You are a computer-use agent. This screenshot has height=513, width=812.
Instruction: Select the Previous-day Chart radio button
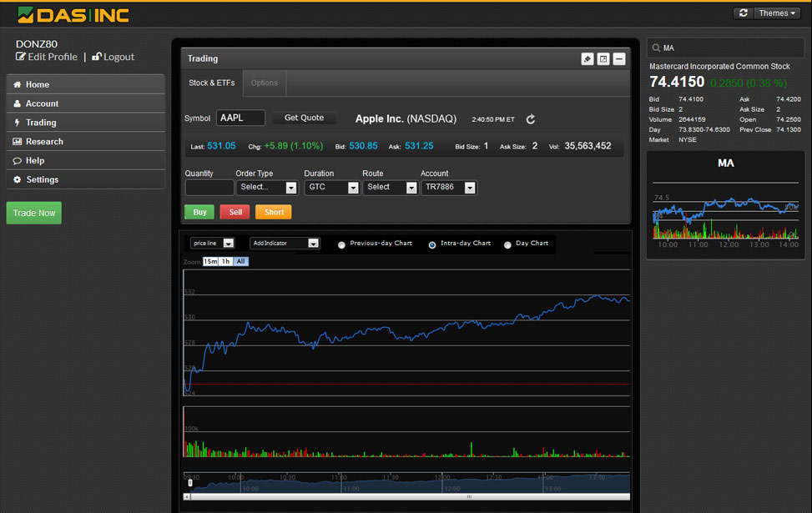pos(342,244)
